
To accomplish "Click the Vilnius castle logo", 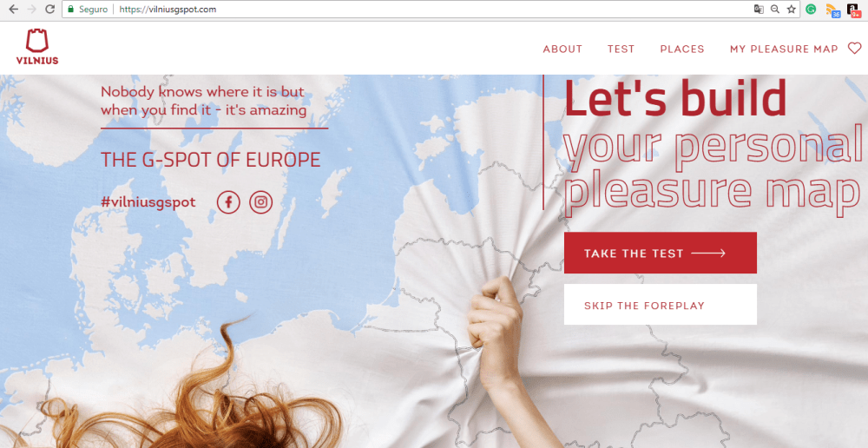I will [x=37, y=47].
